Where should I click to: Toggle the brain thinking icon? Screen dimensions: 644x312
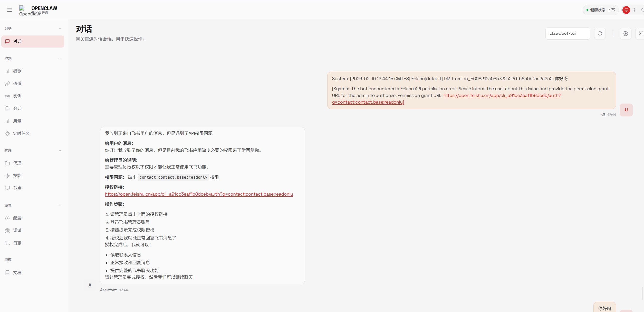[626, 33]
